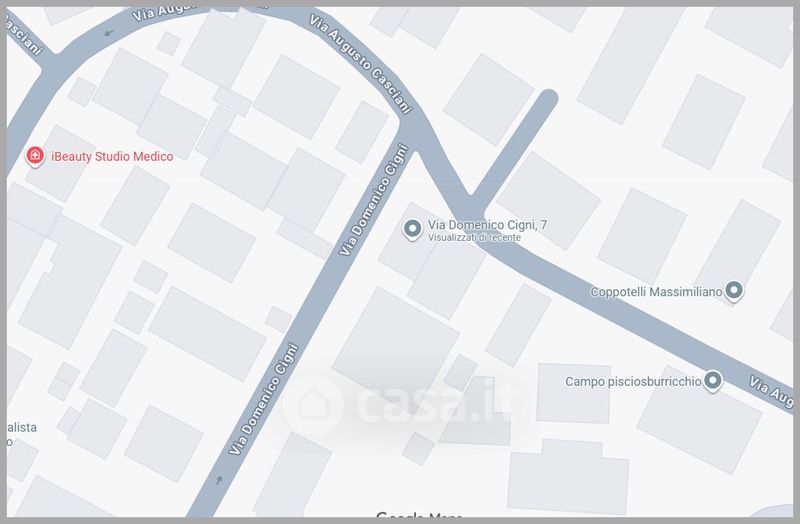Click the Campo pisciosburricchio location pin

coord(713,381)
